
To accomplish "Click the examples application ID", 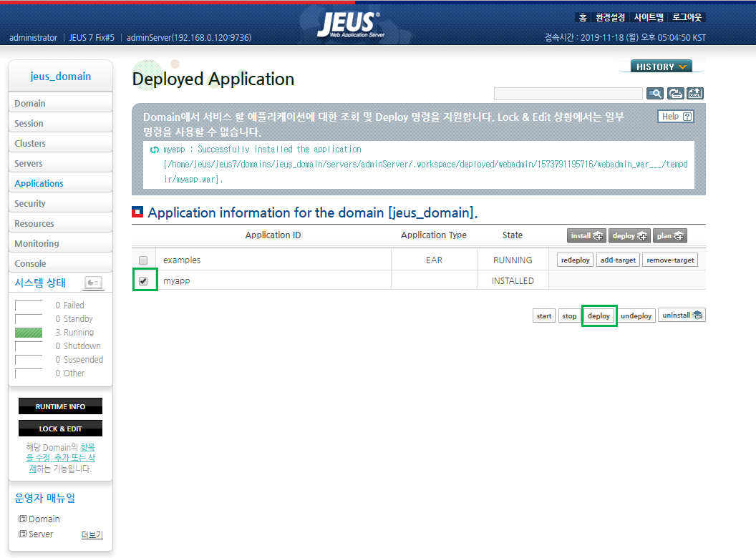I will click(182, 260).
